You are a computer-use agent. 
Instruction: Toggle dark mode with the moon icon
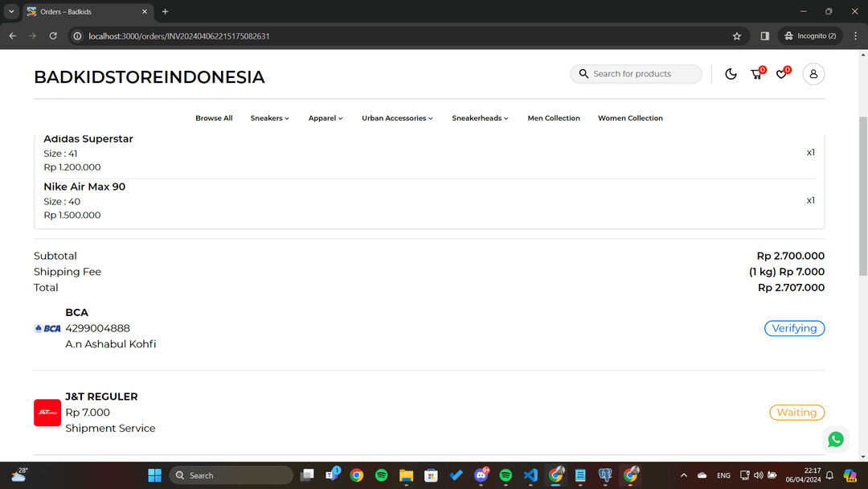click(731, 74)
